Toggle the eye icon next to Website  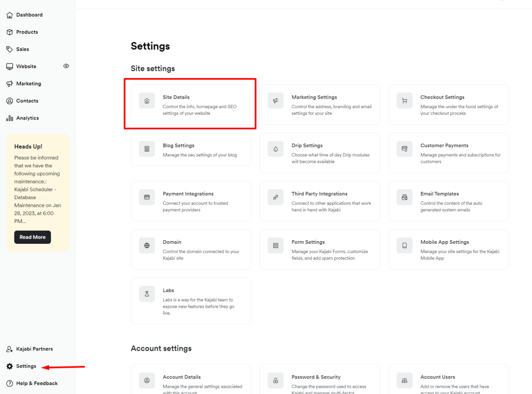66,67
